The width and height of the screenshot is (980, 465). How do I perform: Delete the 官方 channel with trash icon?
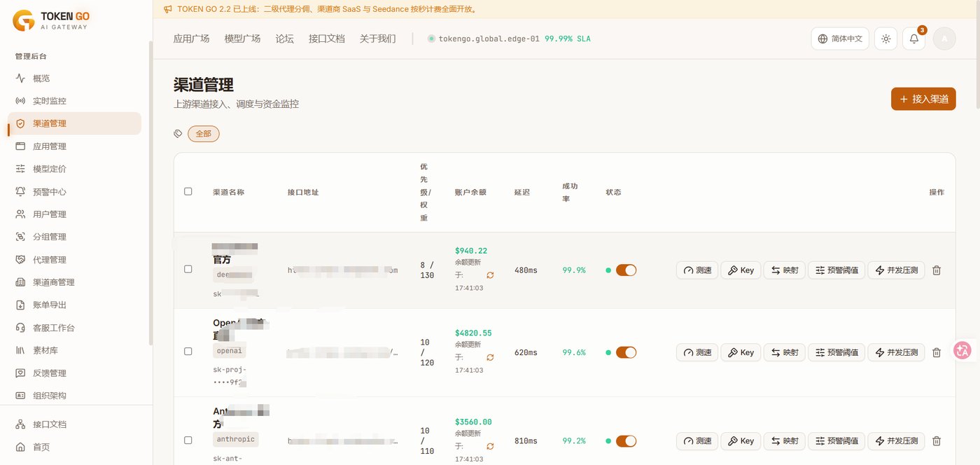pos(937,270)
